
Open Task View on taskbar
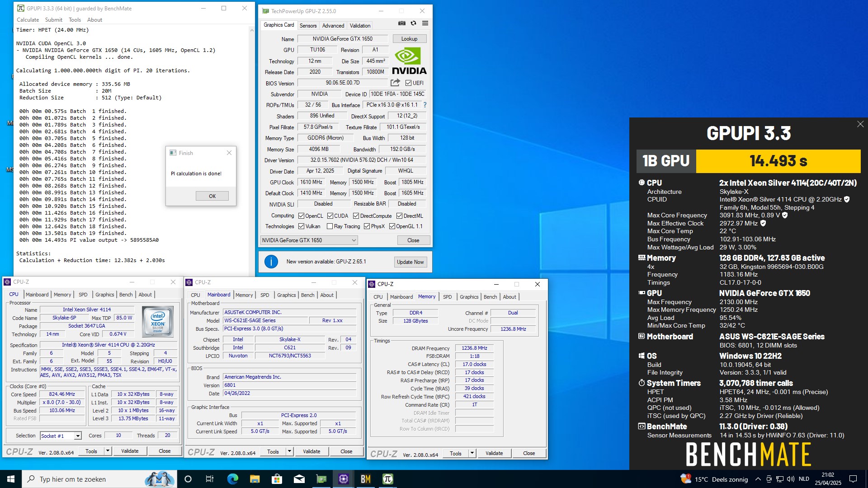pyautogui.click(x=210, y=479)
